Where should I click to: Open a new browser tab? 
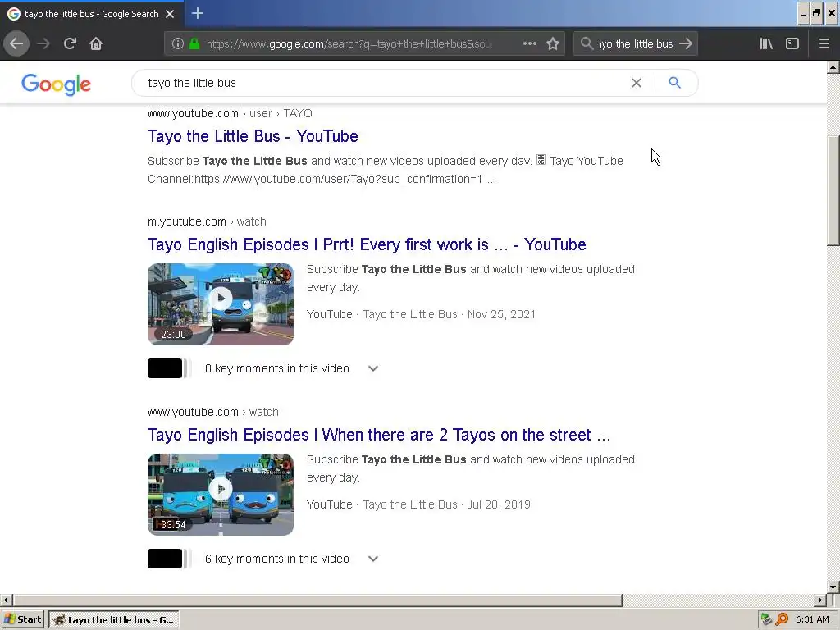pos(198,13)
